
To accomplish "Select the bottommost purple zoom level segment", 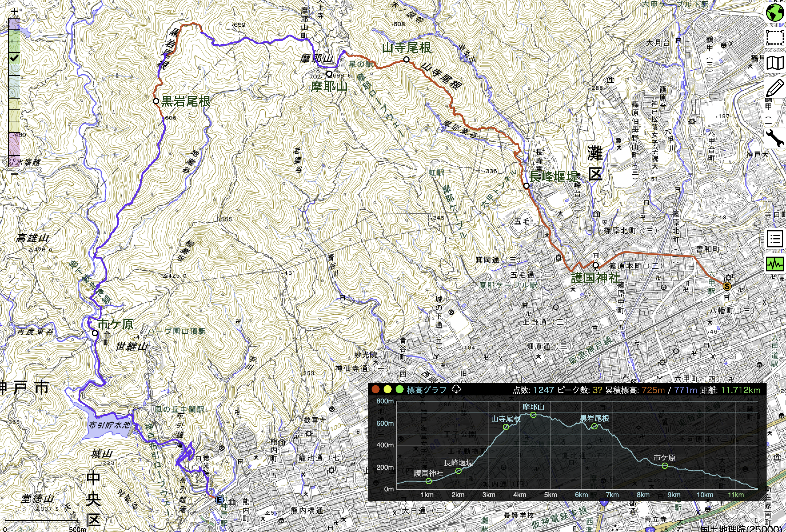I will click(x=14, y=161).
